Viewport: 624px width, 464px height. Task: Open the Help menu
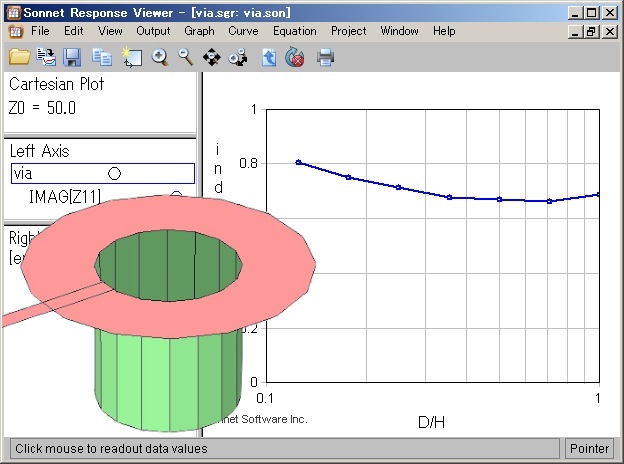point(444,31)
